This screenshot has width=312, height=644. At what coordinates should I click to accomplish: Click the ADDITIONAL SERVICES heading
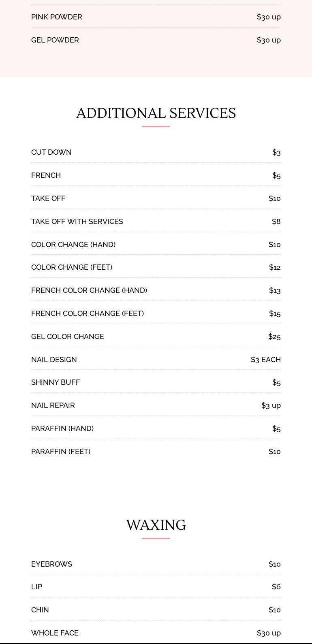point(156,113)
